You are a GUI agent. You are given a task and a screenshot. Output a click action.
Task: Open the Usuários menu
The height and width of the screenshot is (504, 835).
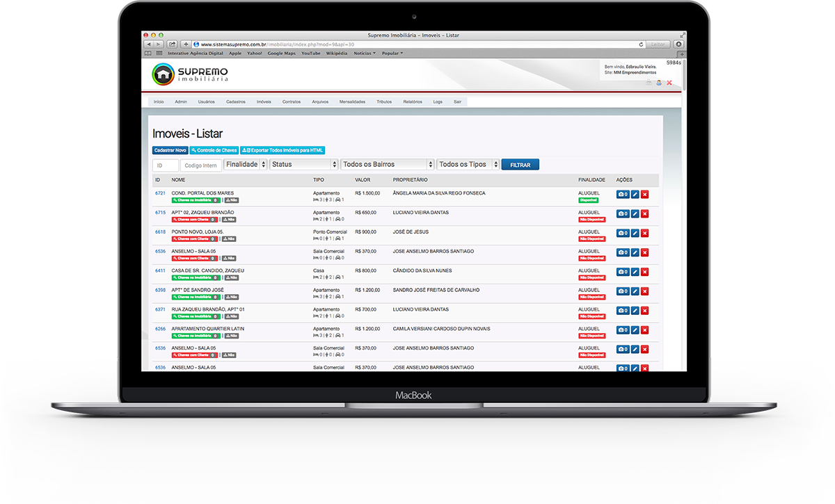click(x=206, y=101)
